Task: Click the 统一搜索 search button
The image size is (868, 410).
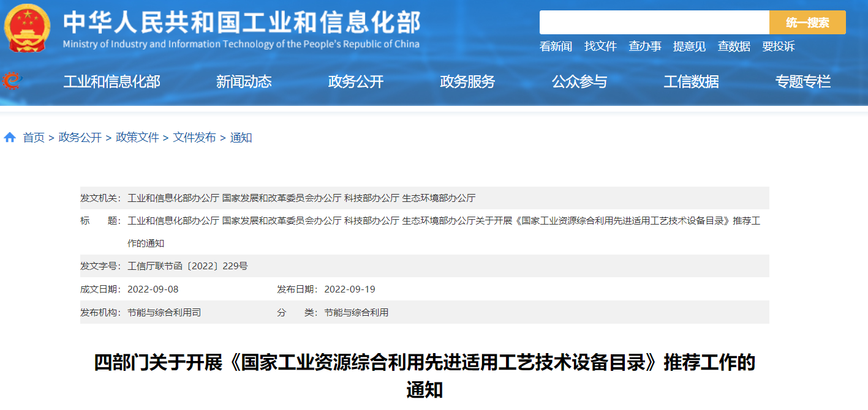Action: coord(807,23)
